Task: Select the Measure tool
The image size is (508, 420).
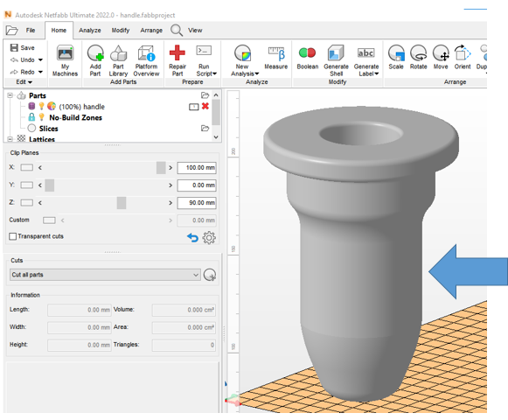Action: pos(276,58)
